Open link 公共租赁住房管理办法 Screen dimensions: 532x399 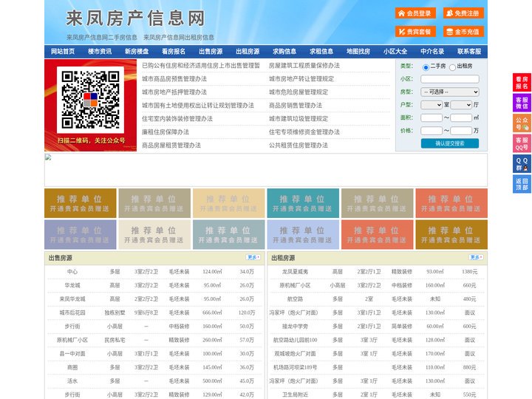(299, 146)
